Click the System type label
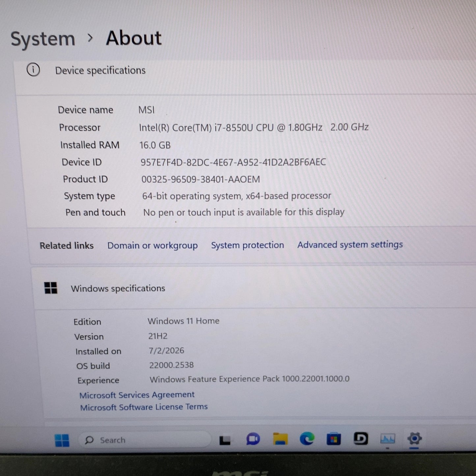The height and width of the screenshot is (476, 476). [x=90, y=196]
